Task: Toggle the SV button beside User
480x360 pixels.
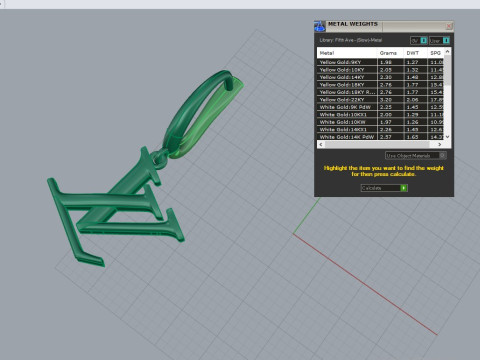Action: coord(419,40)
